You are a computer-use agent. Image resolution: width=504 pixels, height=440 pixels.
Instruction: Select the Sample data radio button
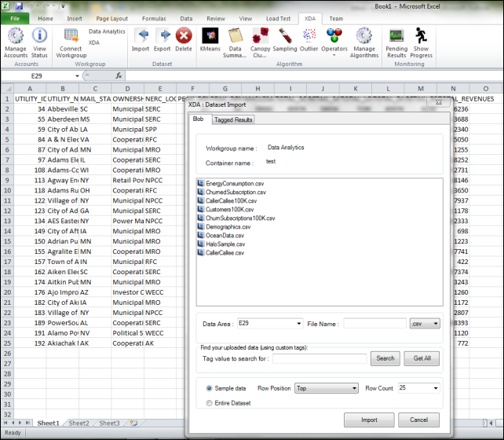(209, 388)
